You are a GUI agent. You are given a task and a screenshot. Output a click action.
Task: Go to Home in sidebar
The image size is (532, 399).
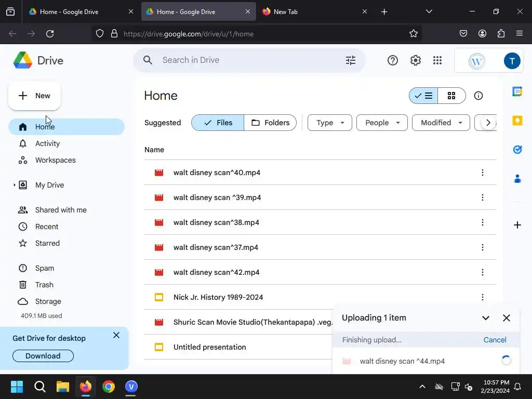click(x=66, y=127)
